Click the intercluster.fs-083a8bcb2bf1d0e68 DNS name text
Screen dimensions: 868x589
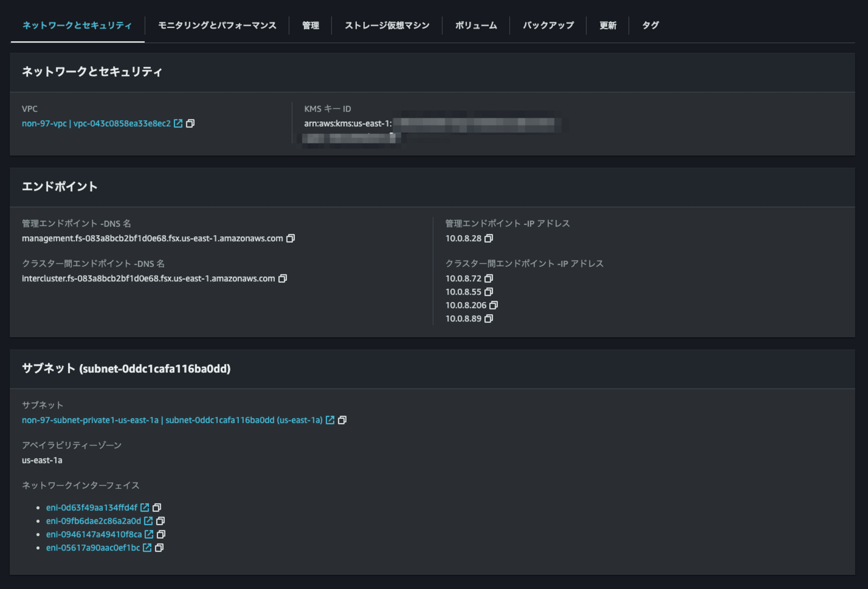148,278
